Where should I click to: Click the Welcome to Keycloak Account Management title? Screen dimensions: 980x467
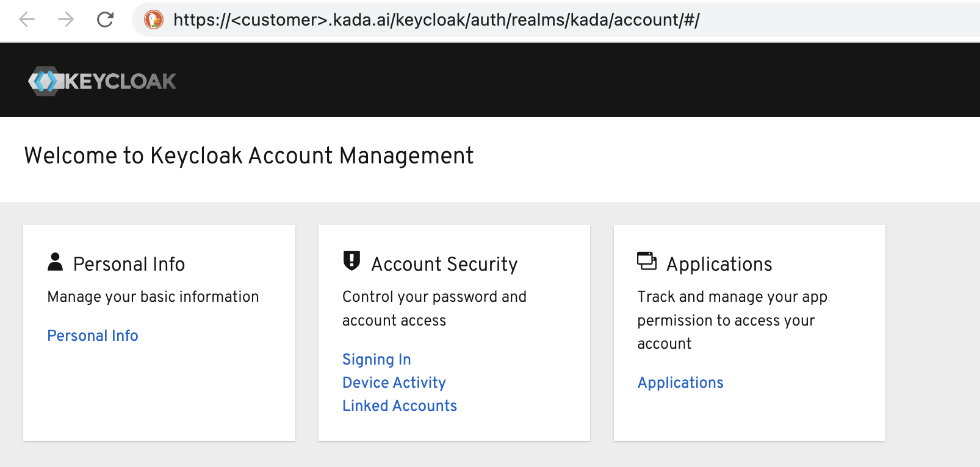pos(249,156)
